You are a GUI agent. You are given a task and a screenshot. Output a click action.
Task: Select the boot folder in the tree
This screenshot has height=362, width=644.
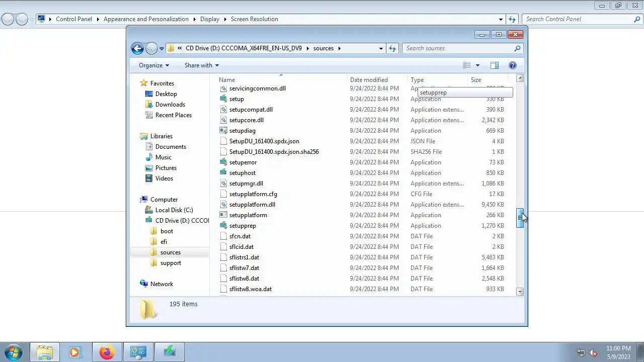pyautogui.click(x=167, y=231)
